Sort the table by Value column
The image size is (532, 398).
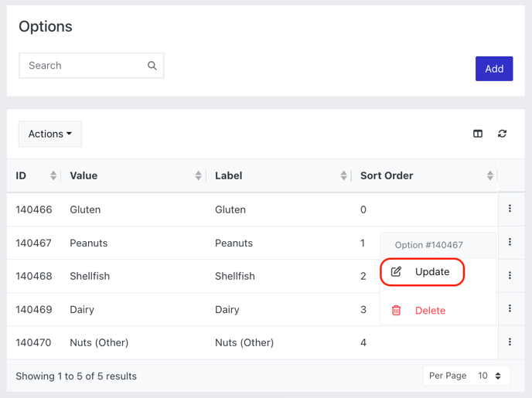pos(199,175)
